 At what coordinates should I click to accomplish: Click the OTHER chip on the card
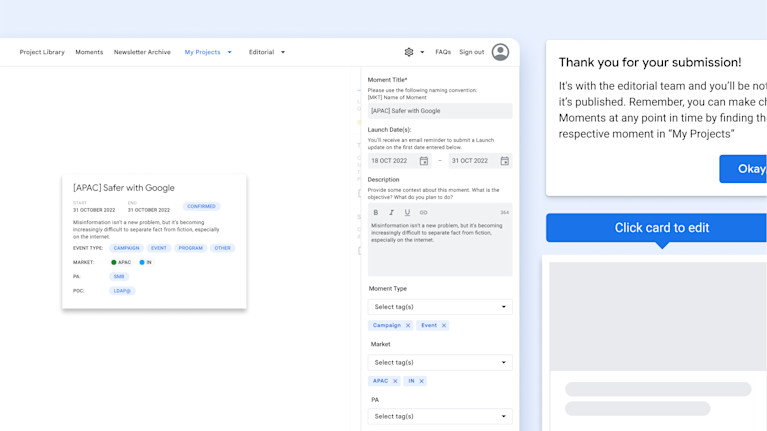[222, 248]
